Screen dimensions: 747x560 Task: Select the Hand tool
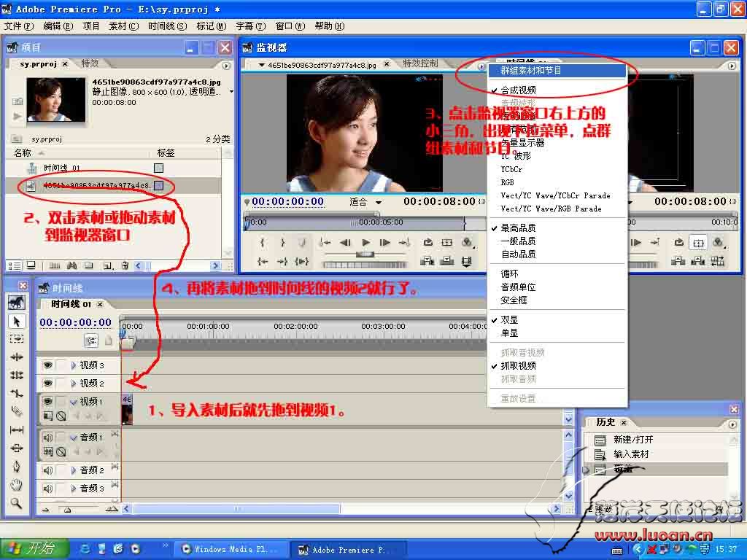tap(17, 485)
